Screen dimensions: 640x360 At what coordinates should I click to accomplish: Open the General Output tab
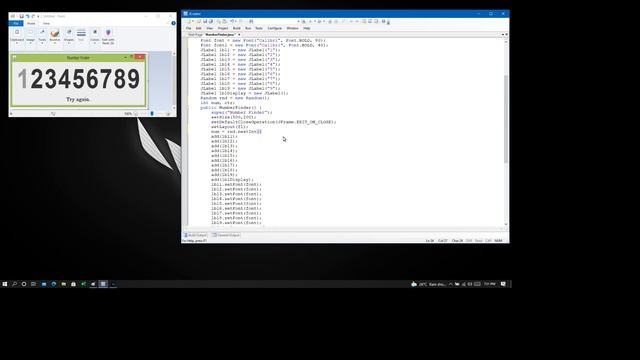pos(226,235)
